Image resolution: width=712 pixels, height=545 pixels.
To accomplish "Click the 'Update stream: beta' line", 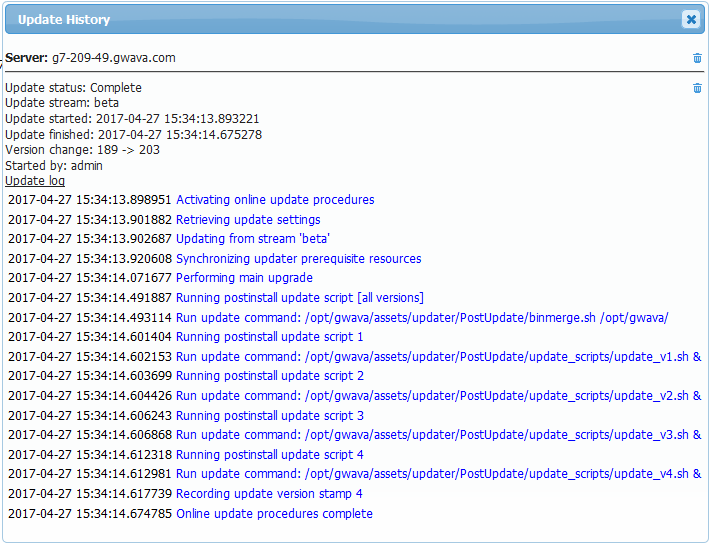I will click(62, 103).
